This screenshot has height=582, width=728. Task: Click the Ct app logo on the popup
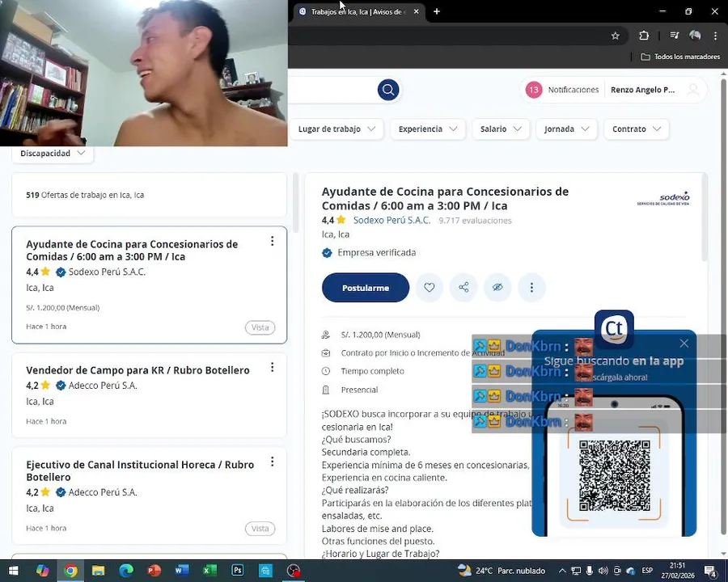[x=614, y=329]
